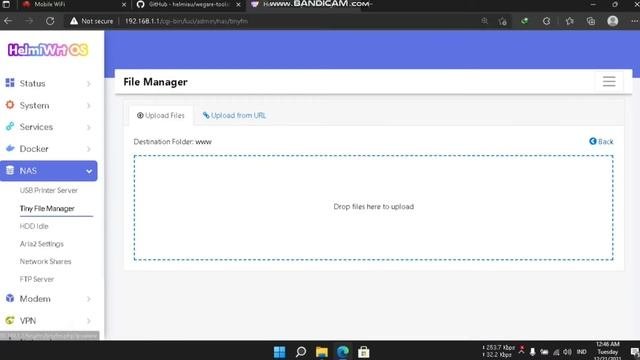This screenshot has height=360, width=640.
Task: Go back in browser history
Action: point(8,21)
